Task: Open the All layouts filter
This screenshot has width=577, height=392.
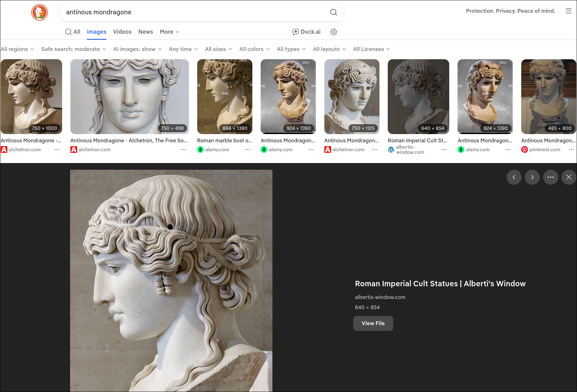Action: (x=329, y=49)
